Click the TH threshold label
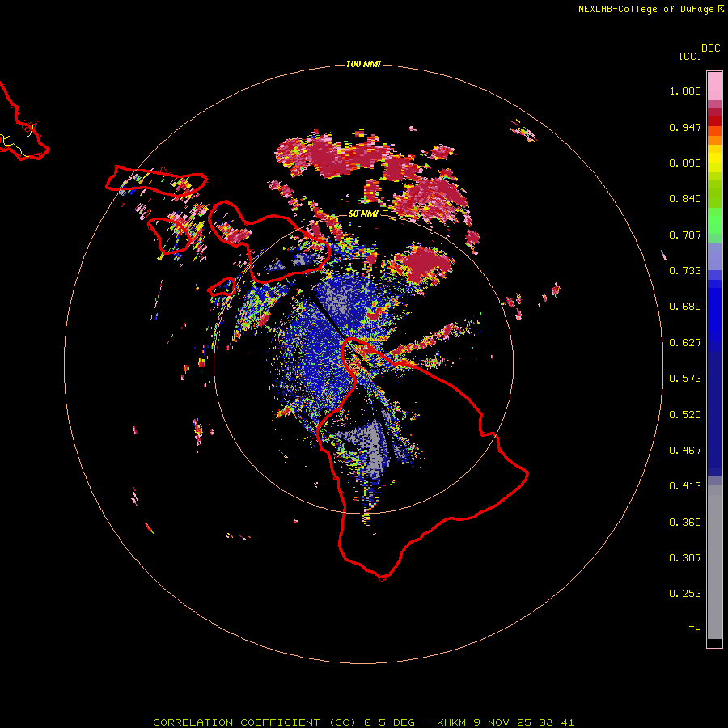Viewport: 728px width, 728px height. pos(695,630)
